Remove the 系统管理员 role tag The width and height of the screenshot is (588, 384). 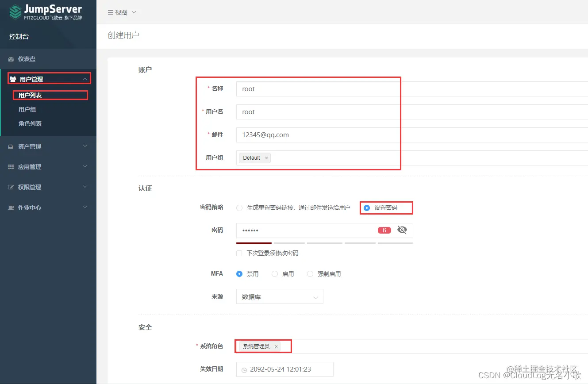point(276,346)
